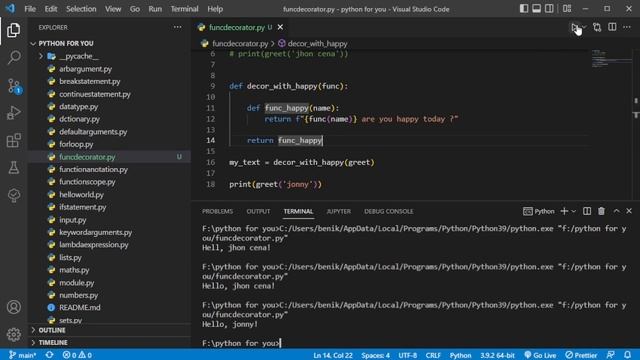Open the File menu

click(30, 9)
